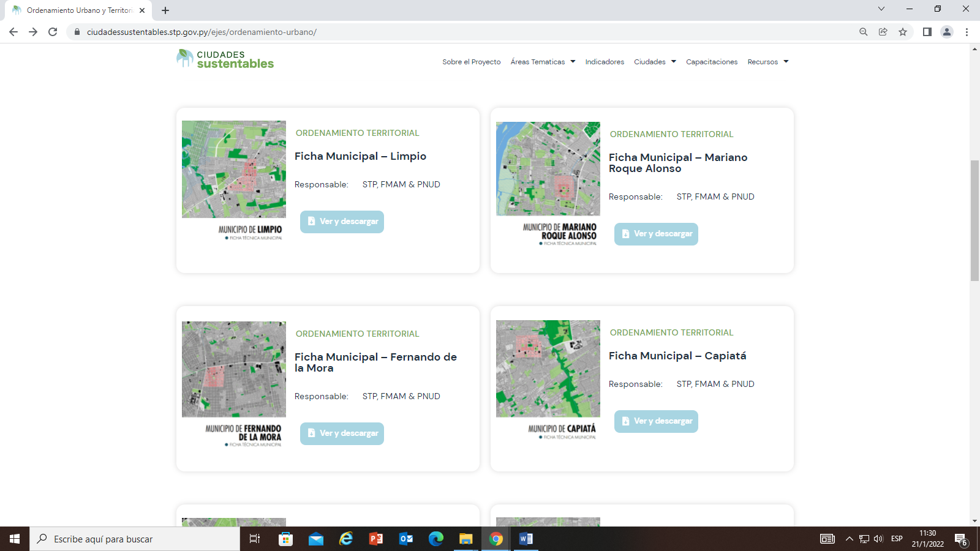
Task: Open the browser zoom magnifier icon
Action: 863,32
